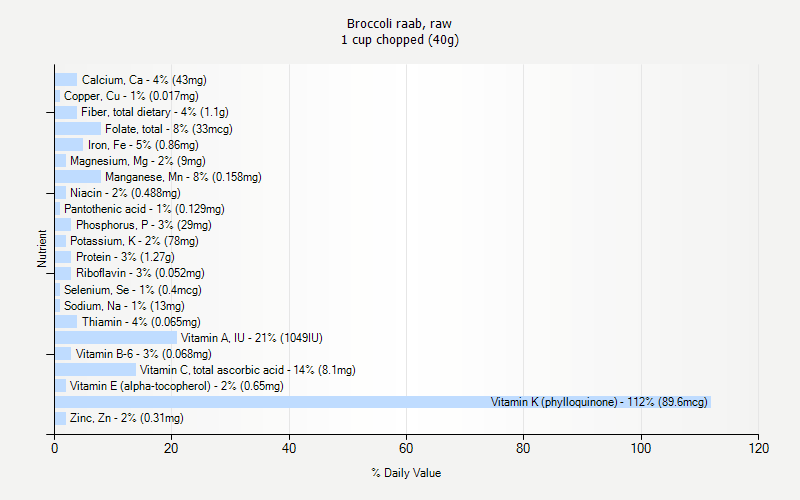The height and width of the screenshot is (500, 800).
Task: Click the 'Vitamin E (alpha-tocopherol)' label
Action: point(140,386)
